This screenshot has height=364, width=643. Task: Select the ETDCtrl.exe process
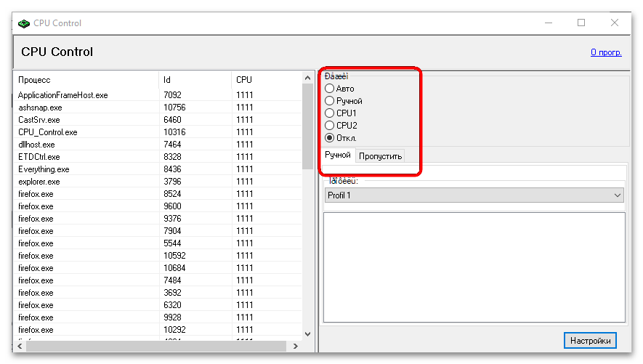pos(158,157)
